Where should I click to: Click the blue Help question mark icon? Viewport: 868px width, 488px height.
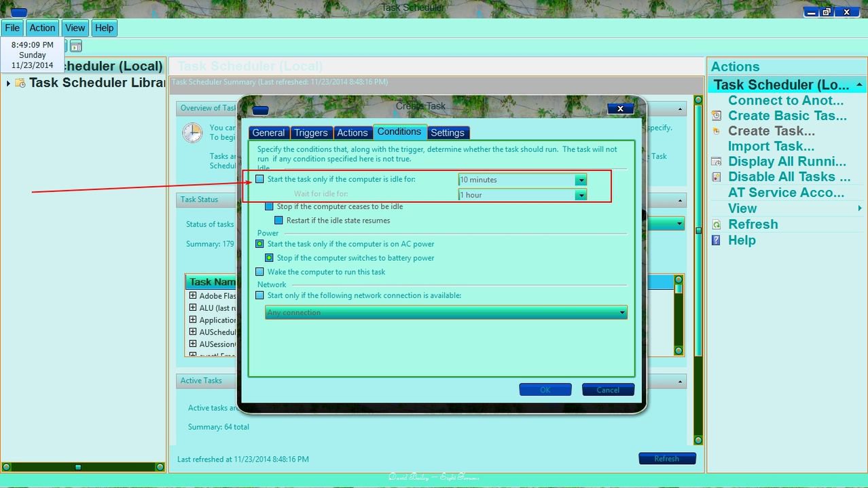click(x=716, y=240)
